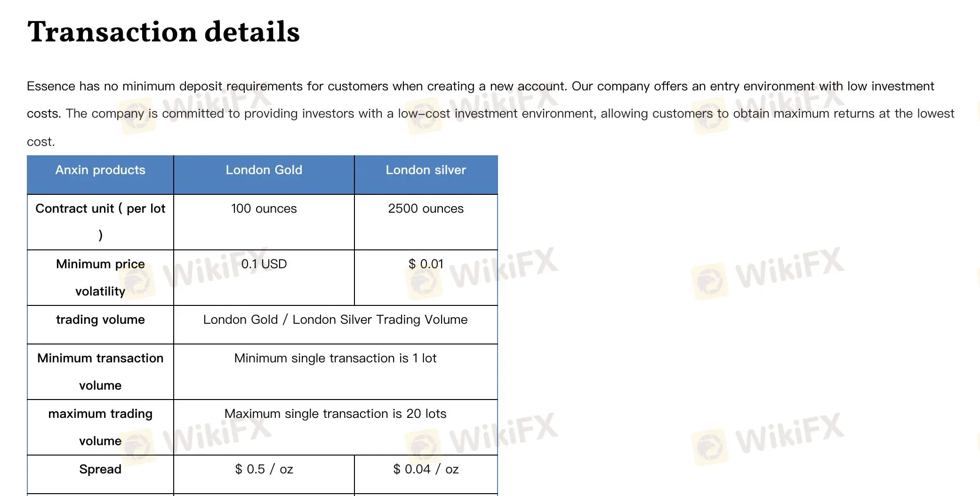Click the Minimum price volatility label

100,278
